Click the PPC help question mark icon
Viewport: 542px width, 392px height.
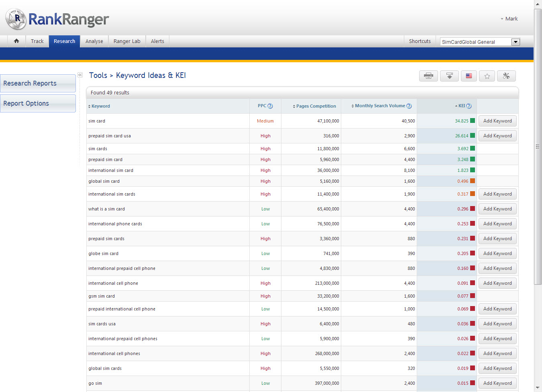point(270,106)
